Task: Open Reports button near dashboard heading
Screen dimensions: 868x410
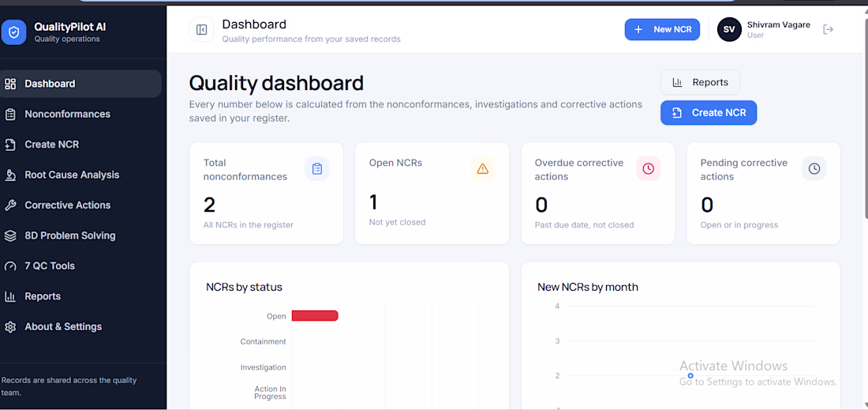Action: [x=700, y=83]
